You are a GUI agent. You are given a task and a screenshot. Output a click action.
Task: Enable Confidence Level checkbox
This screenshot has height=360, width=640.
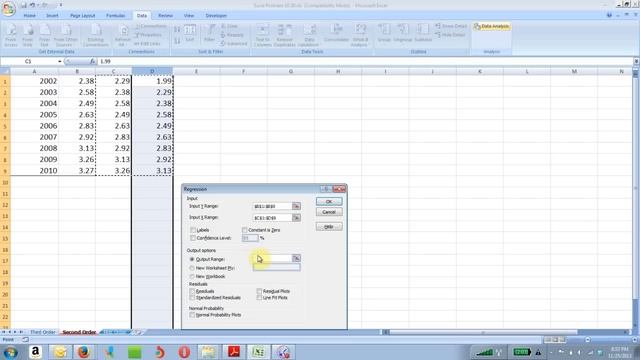click(193, 238)
